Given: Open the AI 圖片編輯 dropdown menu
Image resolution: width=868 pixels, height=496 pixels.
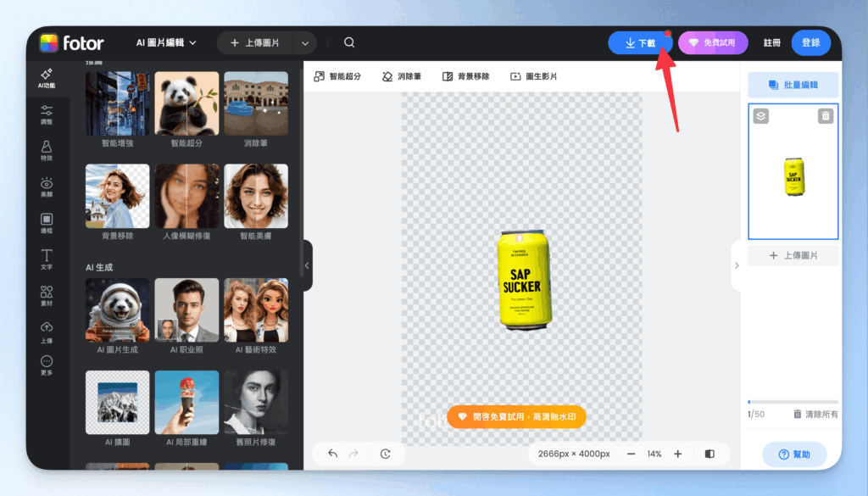Looking at the screenshot, I should point(166,42).
